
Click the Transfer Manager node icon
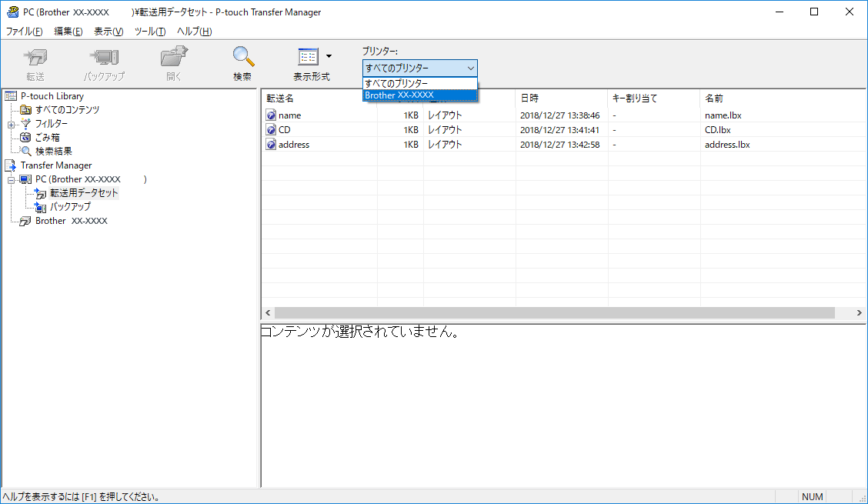tap(11, 165)
